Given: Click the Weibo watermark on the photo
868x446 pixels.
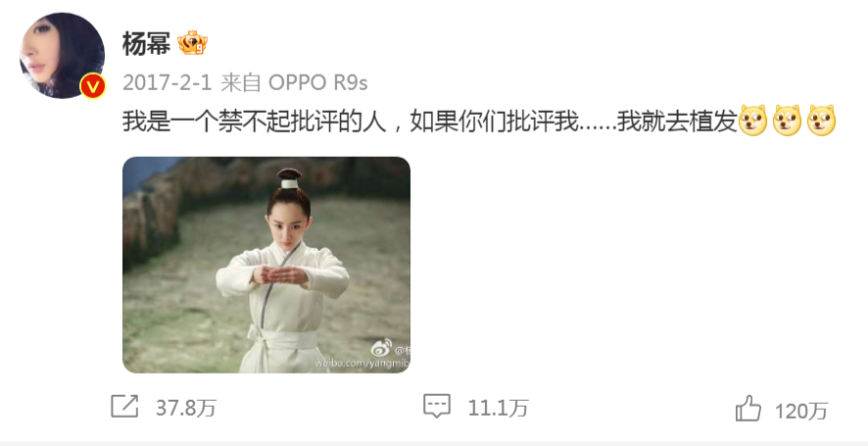Looking at the screenshot, I should 390,349.
